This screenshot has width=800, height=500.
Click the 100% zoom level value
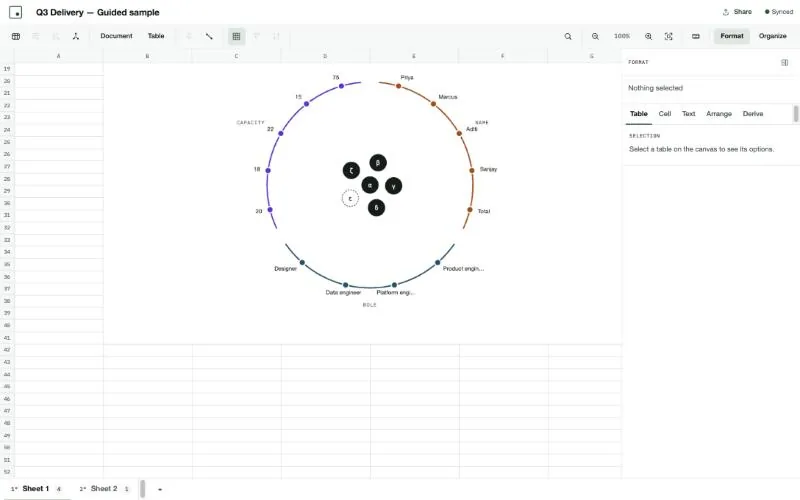(x=622, y=36)
